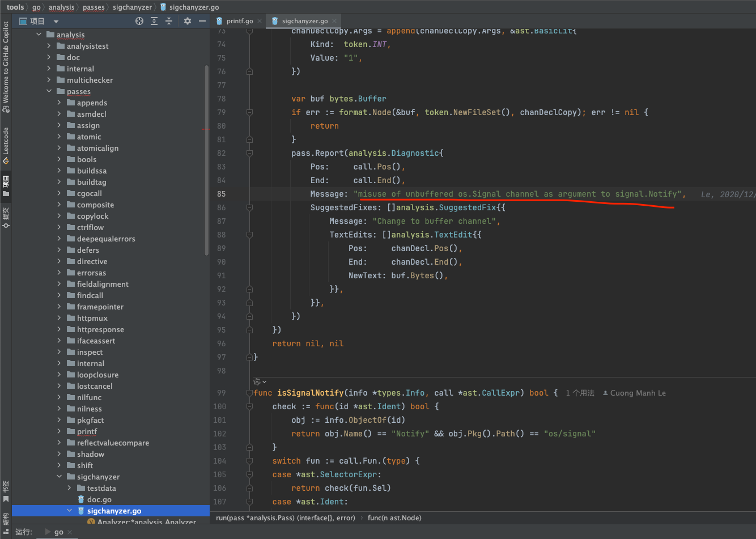The image size is (756, 539).
Task: Click the locate file crosshair icon
Action: tap(139, 21)
